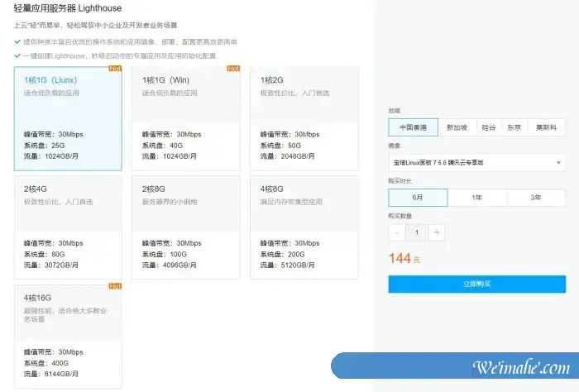Switch region to 新加坡
Viewport: 579px width, 392px height.
click(x=457, y=127)
